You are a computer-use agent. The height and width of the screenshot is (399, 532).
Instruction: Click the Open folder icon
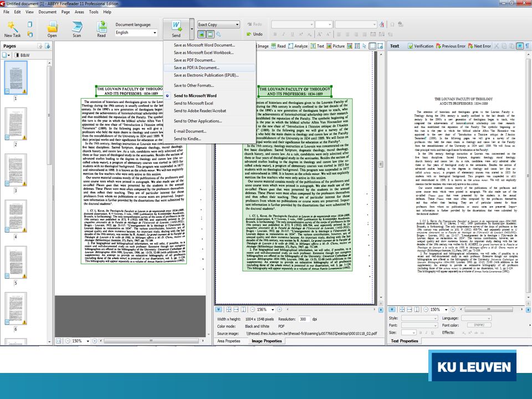tap(52, 27)
